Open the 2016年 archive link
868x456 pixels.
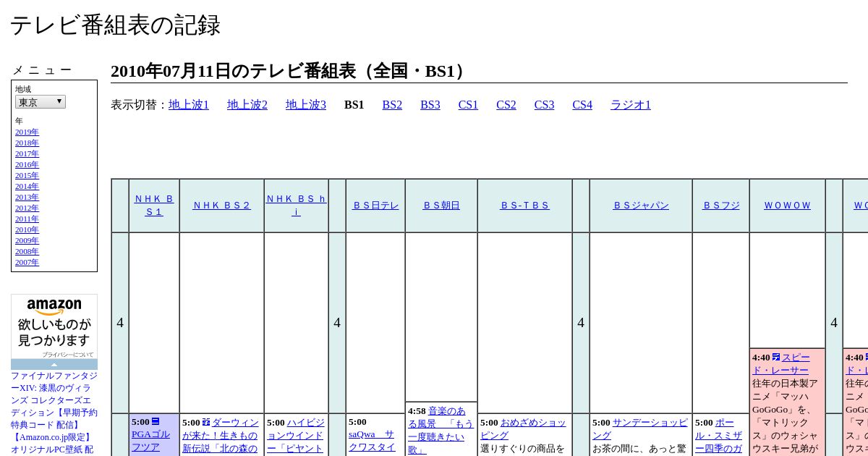tap(27, 165)
